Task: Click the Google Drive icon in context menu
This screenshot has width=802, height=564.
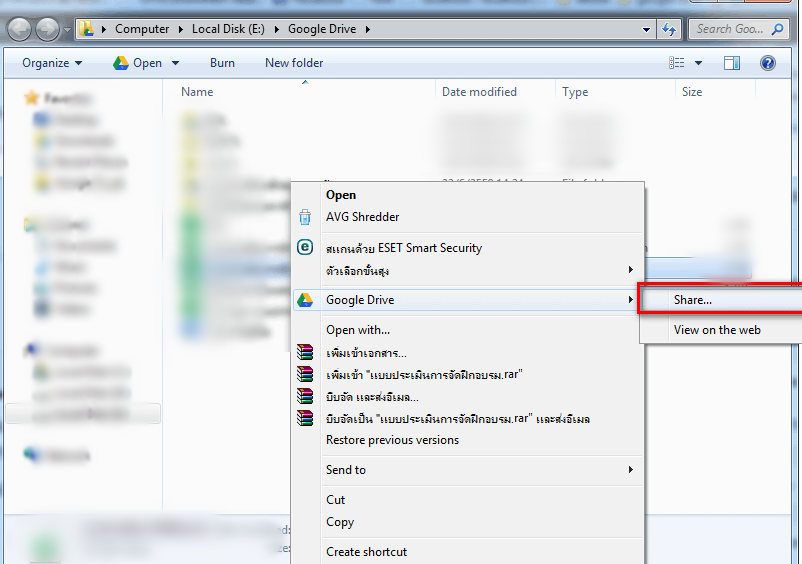Action: click(305, 300)
